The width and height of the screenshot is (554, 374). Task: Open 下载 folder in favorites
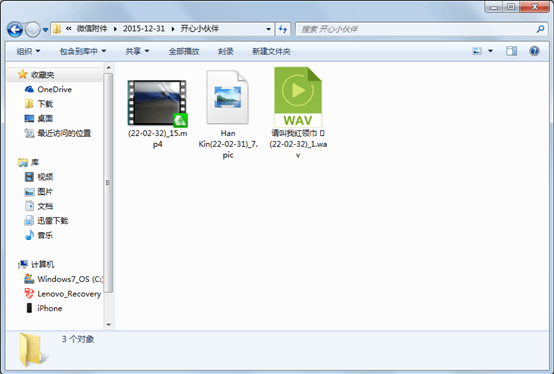(x=45, y=104)
